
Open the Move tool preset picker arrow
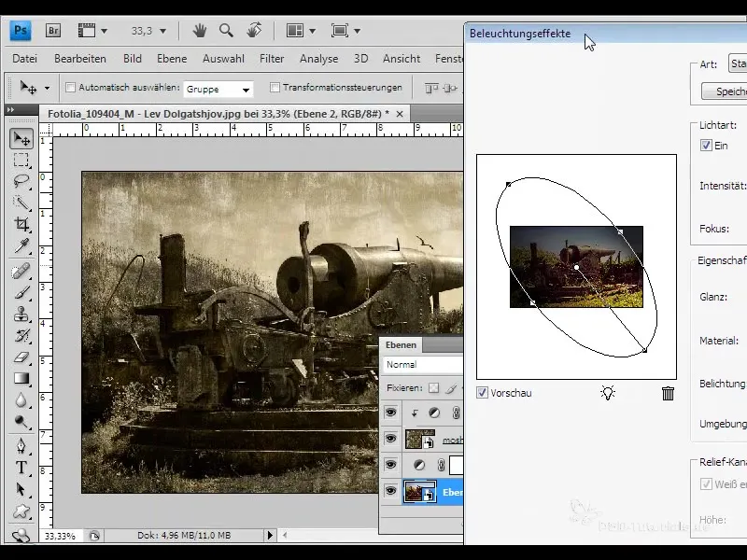[x=47, y=88]
